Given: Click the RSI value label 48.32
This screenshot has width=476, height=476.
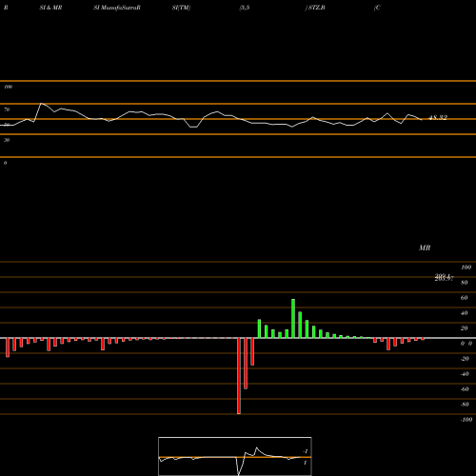Looking at the screenshot, I should [438, 118].
